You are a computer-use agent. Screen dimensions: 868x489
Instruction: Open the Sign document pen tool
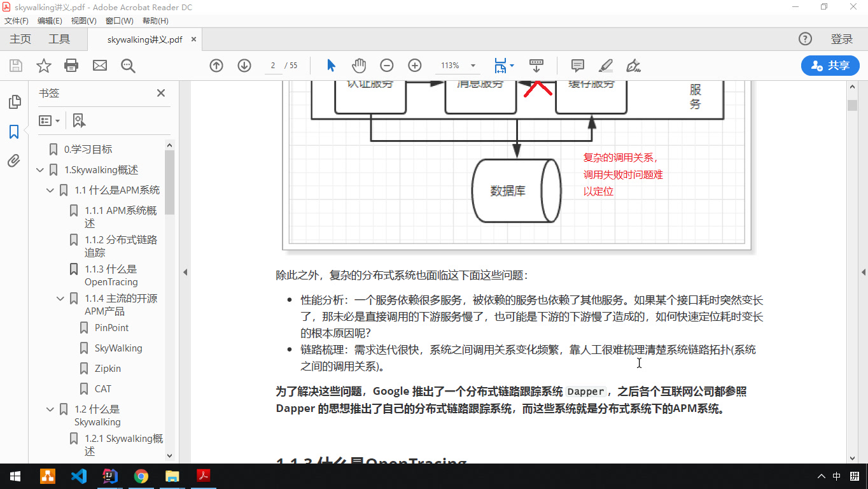(633, 66)
